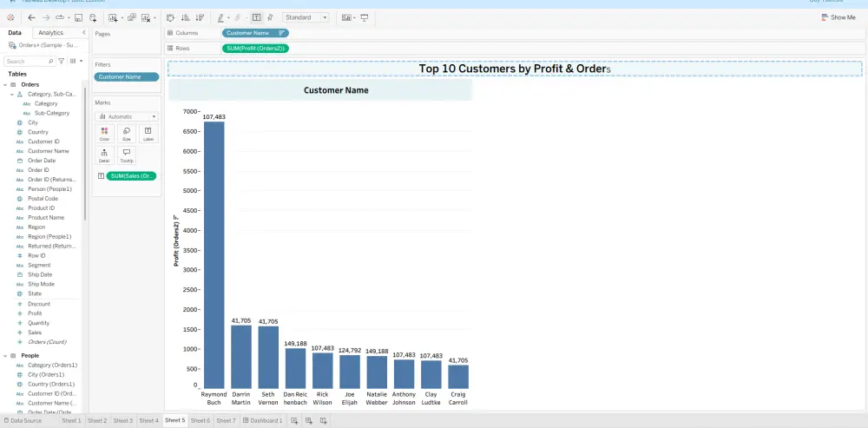
Task: Click sort icon on Customer Name column pill
Action: (x=282, y=33)
